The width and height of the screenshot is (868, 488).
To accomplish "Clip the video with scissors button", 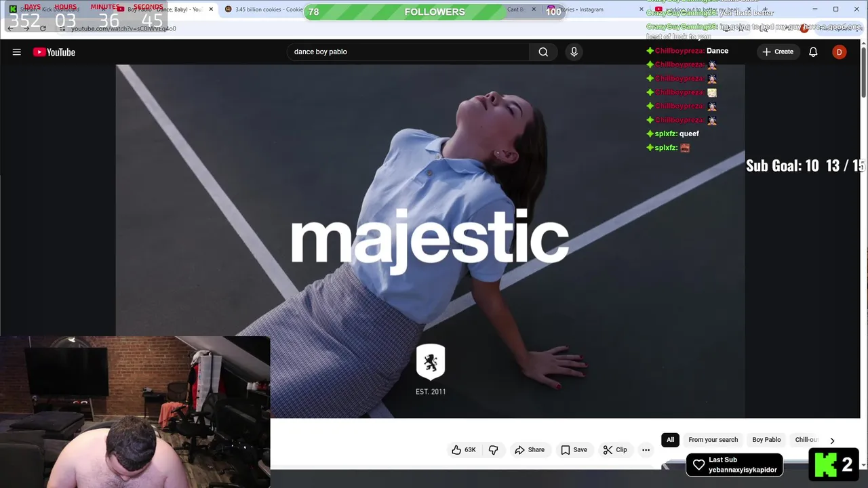I will point(615,450).
